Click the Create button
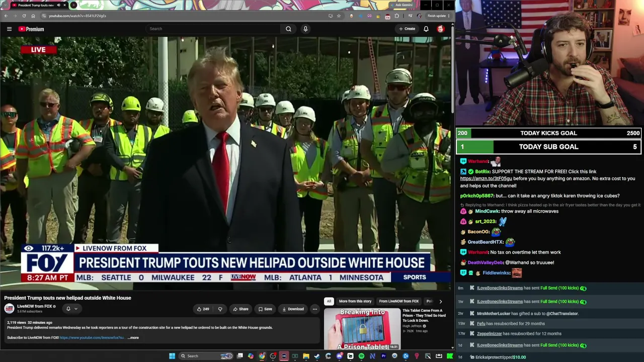Image resolution: width=644 pixels, height=362 pixels. (x=407, y=29)
